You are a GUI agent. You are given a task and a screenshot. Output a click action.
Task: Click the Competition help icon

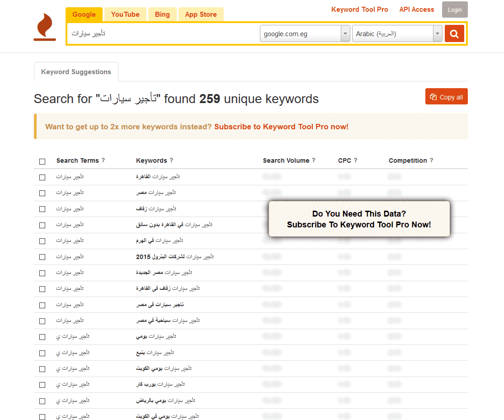(x=431, y=160)
